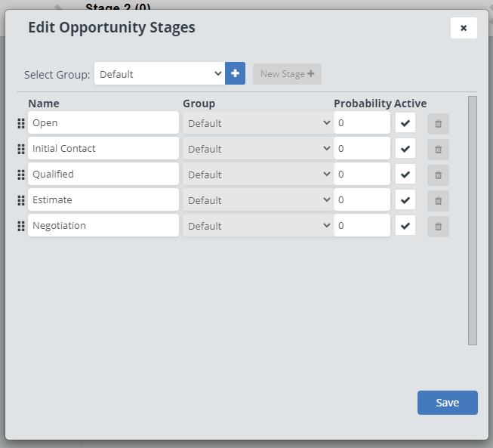This screenshot has height=448, width=493.
Task: Toggle Active checkbox for Open stage
Action: (x=405, y=123)
